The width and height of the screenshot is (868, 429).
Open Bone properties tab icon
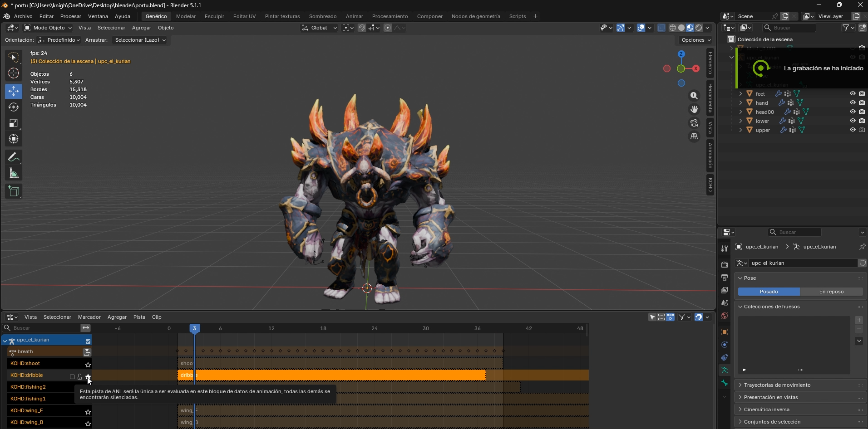point(725,383)
